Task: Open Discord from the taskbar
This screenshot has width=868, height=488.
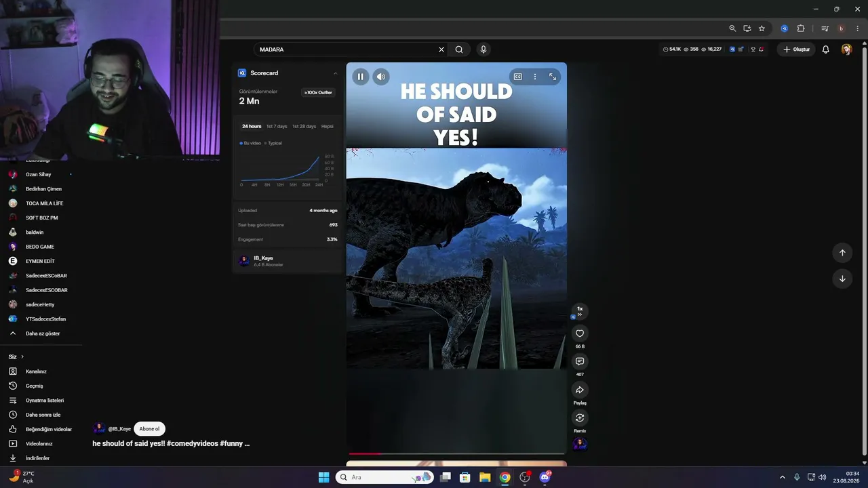Action: (x=545, y=477)
